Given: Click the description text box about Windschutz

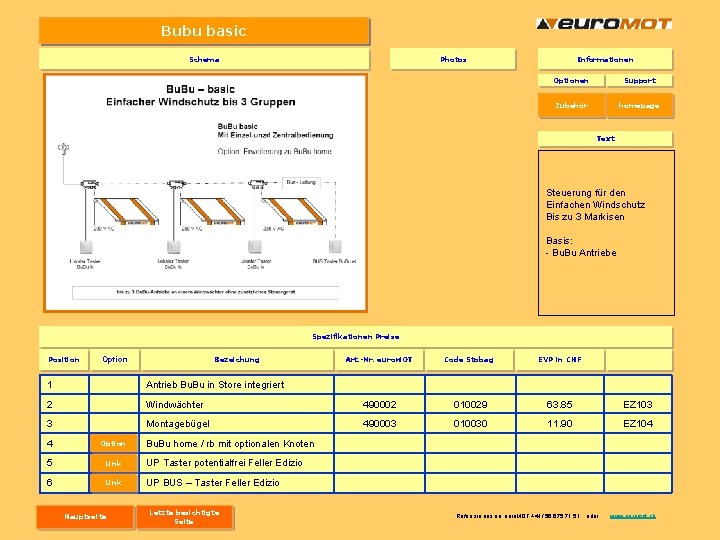Looking at the screenshot, I should tap(606, 233).
